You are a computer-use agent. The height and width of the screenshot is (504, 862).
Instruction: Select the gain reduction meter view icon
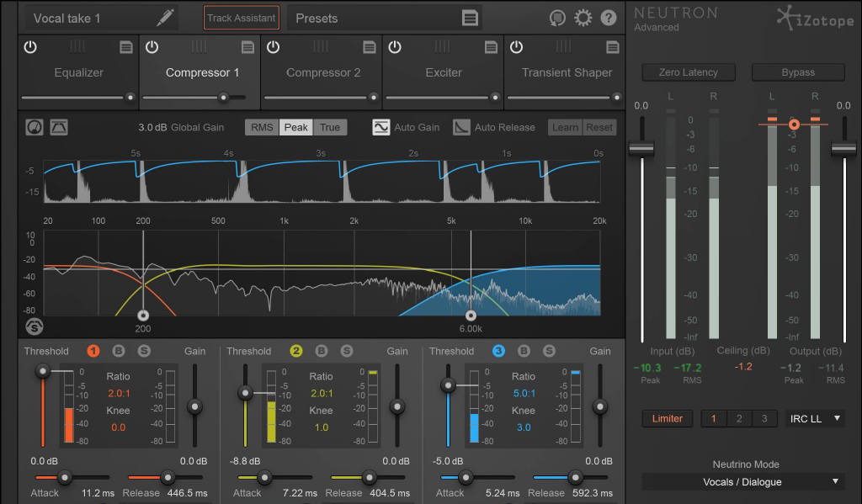(35, 127)
